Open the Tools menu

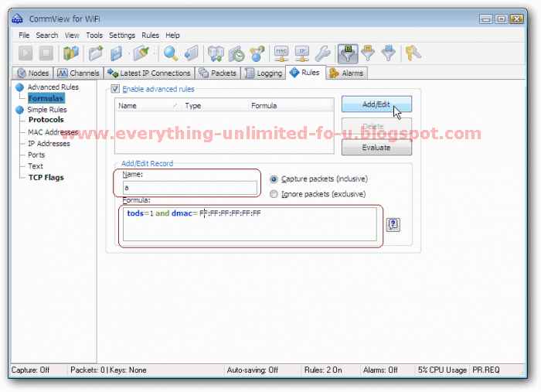click(x=94, y=36)
